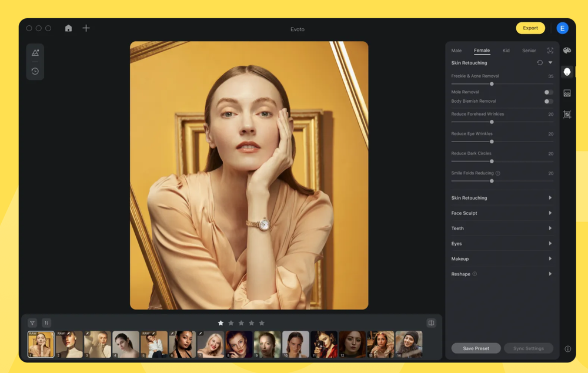Switch to the Senior tab
588x373 pixels.
[x=529, y=51]
